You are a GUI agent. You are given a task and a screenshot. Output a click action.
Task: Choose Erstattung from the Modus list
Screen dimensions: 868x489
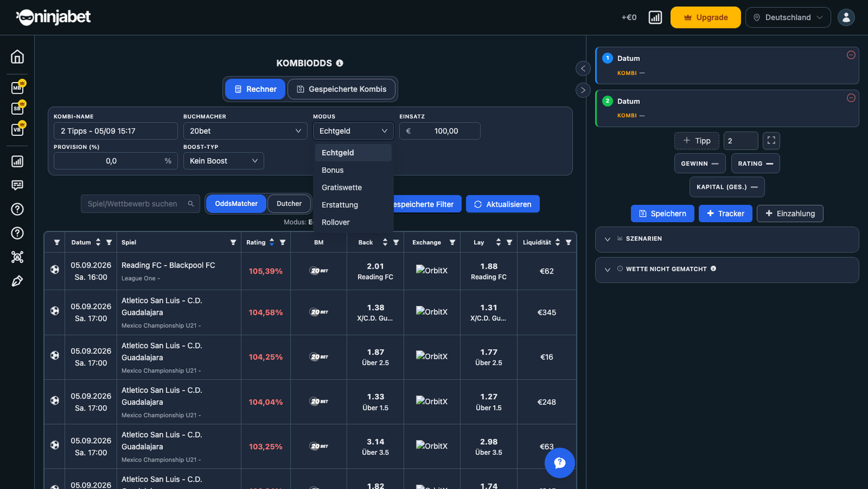(353, 205)
